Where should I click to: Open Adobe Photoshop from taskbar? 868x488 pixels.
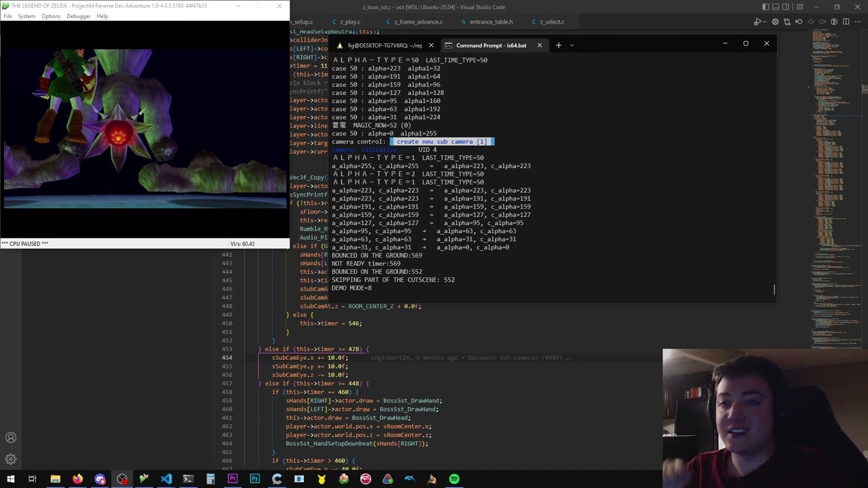[x=255, y=479]
